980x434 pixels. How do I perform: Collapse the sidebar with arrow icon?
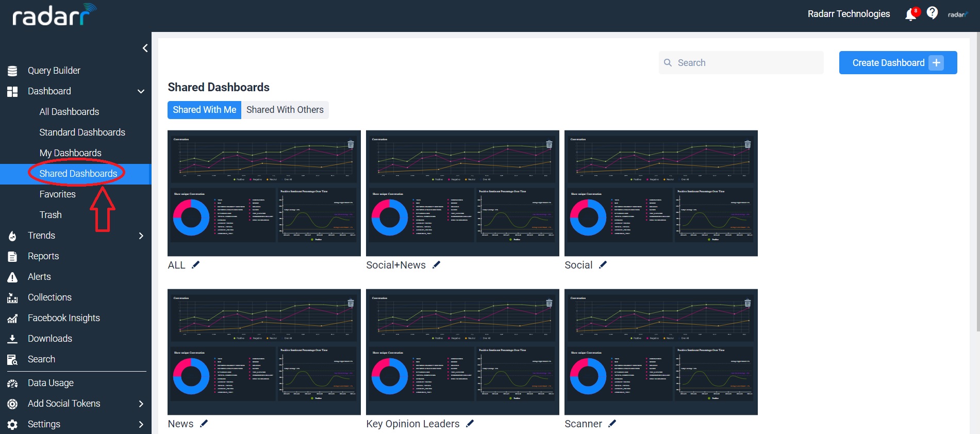145,48
